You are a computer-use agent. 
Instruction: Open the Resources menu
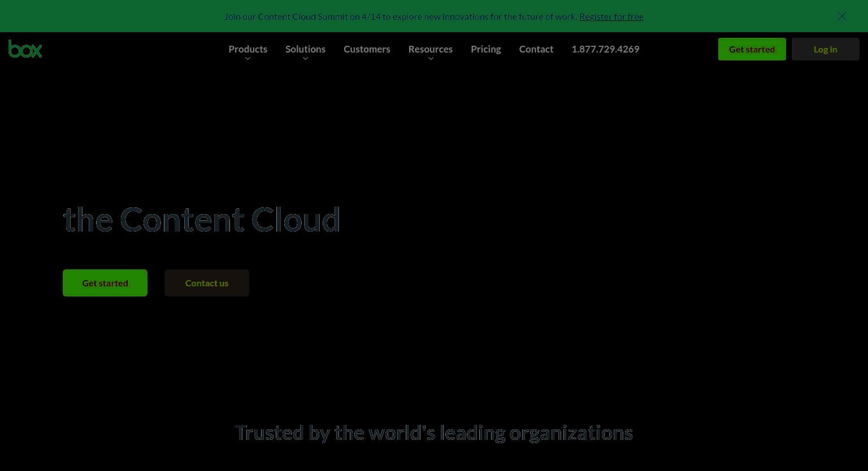(x=431, y=49)
